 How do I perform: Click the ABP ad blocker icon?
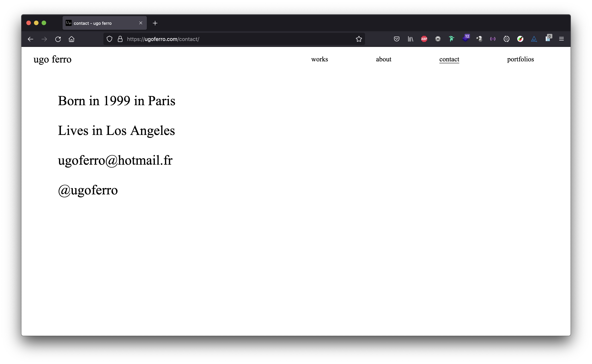424,39
